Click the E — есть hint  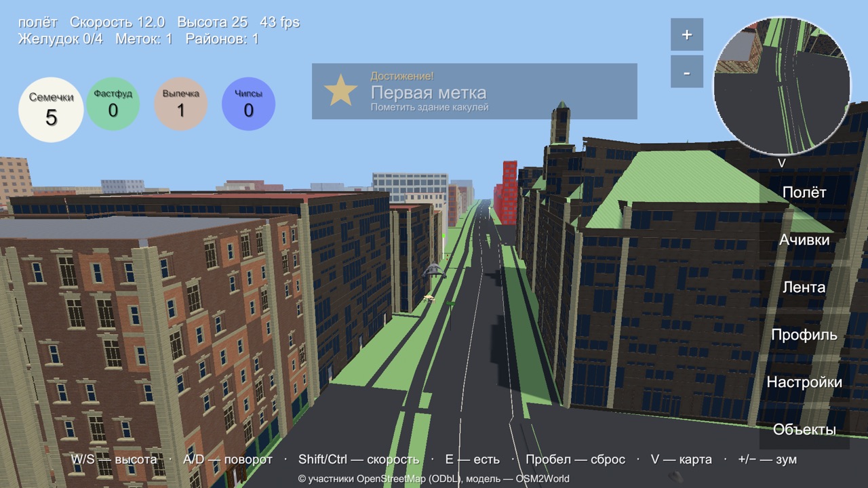(x=473, y=460)
